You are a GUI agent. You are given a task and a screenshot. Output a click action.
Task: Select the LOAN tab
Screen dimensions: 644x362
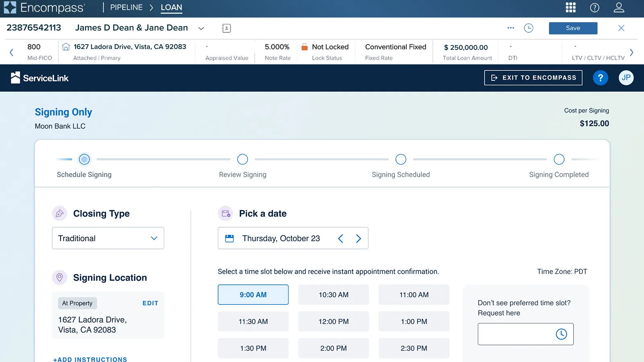(x=171, y=8)
